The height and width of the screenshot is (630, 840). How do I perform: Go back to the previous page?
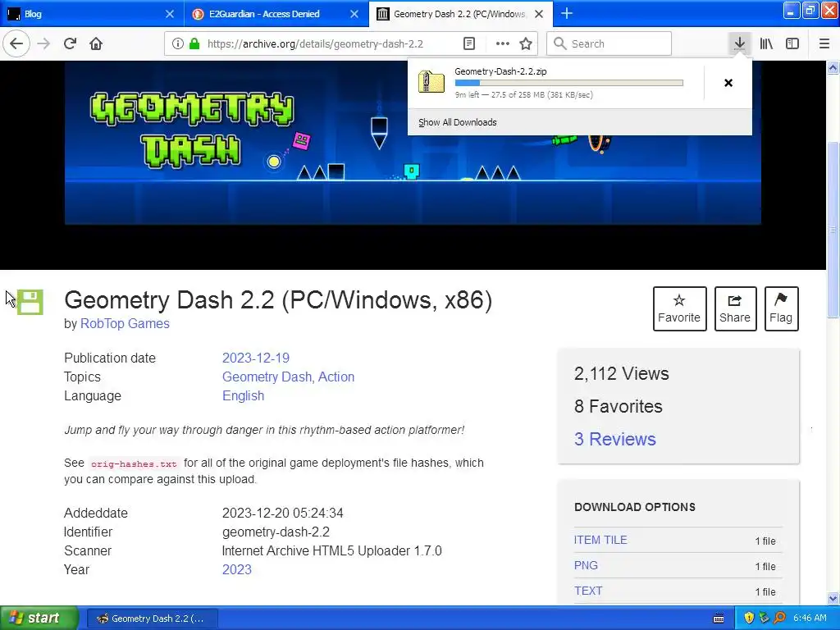click(16, 43)
